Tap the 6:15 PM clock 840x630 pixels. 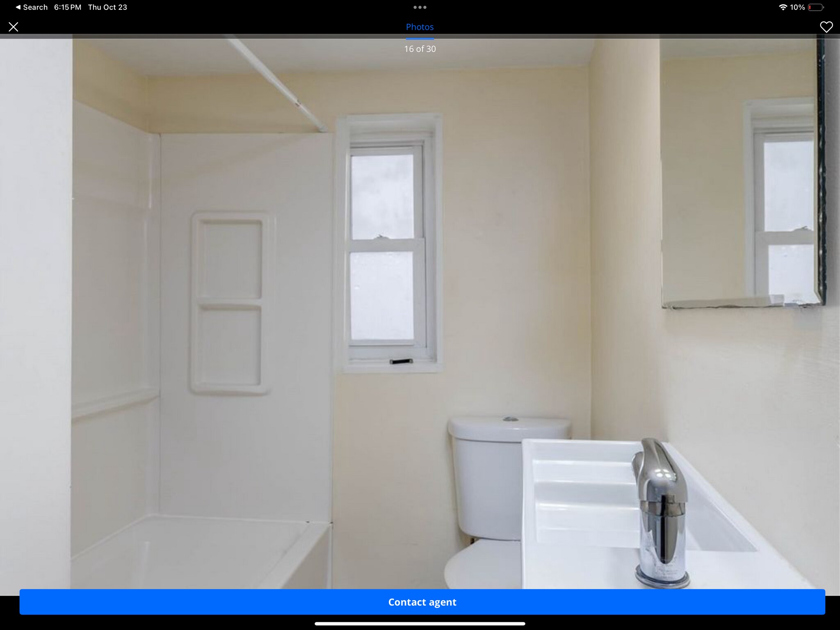click(x=68, y=7)
